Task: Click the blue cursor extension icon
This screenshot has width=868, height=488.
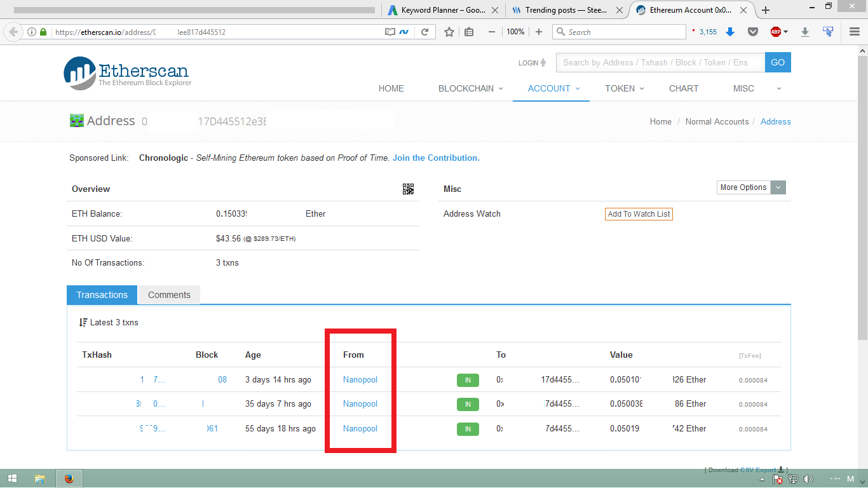Action: pos(828,32)
